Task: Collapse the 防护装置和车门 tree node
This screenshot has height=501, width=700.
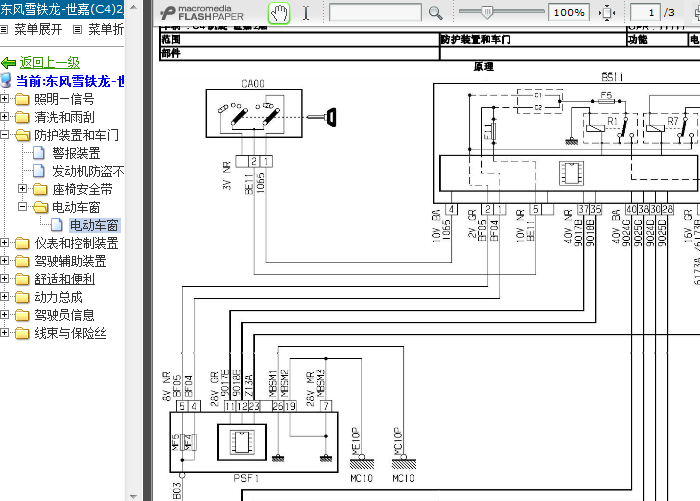Action: (x=4, y=134)
